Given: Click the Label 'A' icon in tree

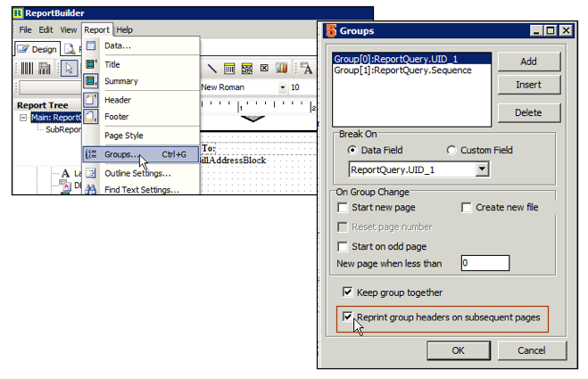Looking at the screenshot, I should click(66, 173).
